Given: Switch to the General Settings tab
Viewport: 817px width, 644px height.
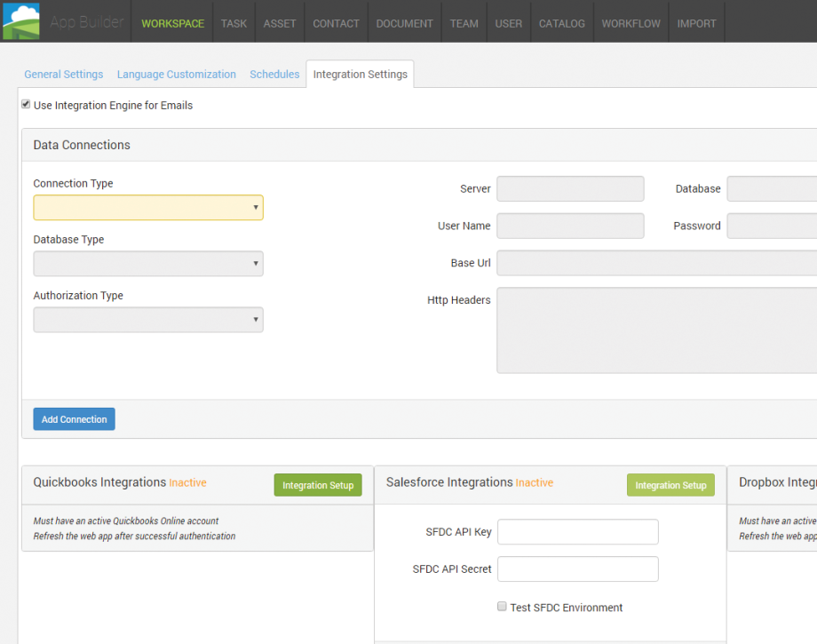Looking at the screenshot, I should (x=63, y=75).
